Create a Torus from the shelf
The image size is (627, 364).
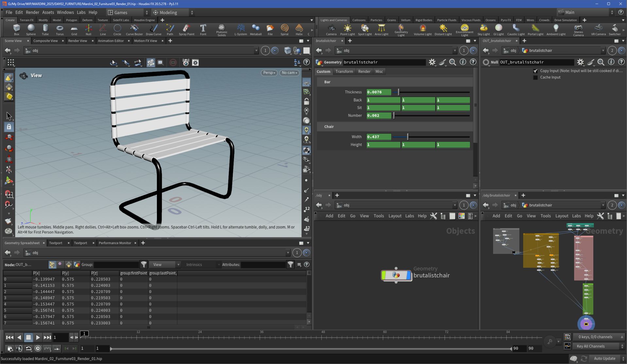click(59, 29)
